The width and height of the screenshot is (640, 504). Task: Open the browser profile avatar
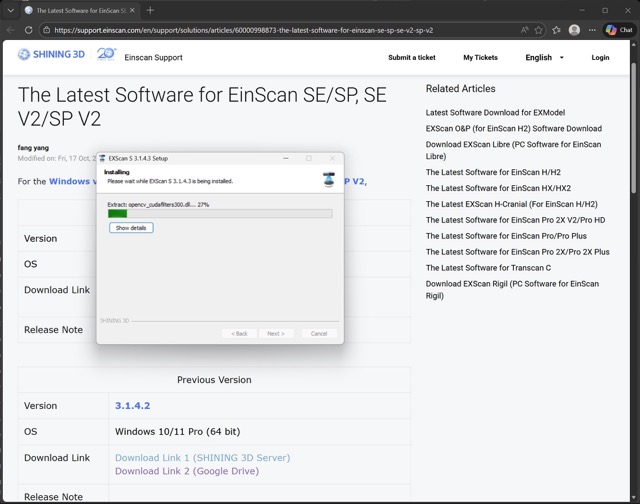574,30
